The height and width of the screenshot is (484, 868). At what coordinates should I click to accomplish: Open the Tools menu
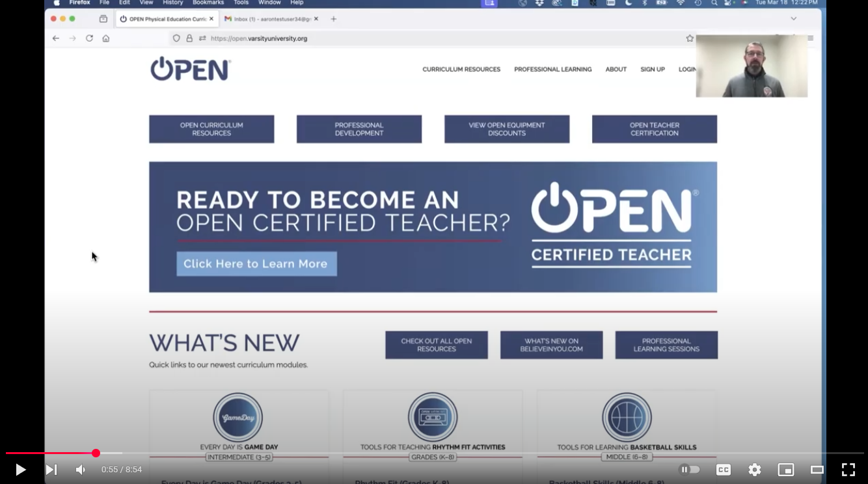[241, 3]
